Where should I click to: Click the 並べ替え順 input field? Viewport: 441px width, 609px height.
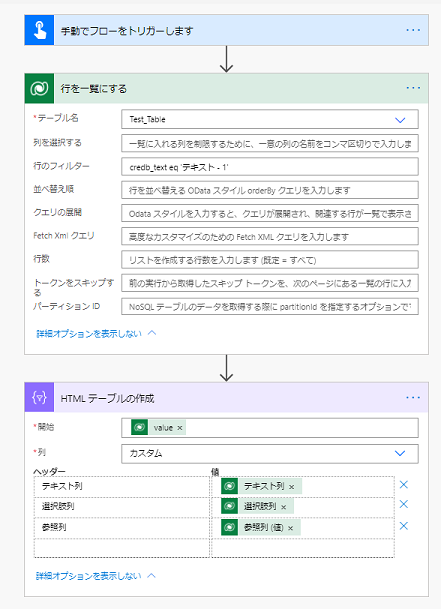click(270, 190)
